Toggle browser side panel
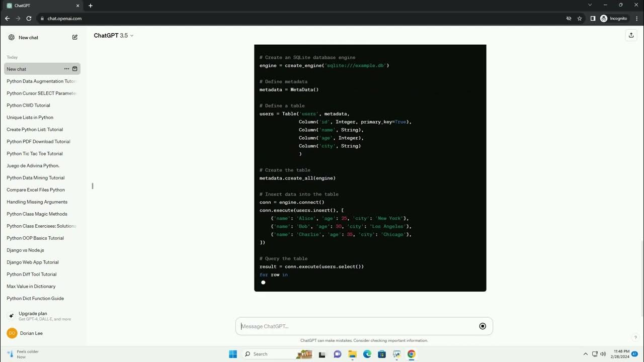The image size is (644, 362). coord(593,19)
